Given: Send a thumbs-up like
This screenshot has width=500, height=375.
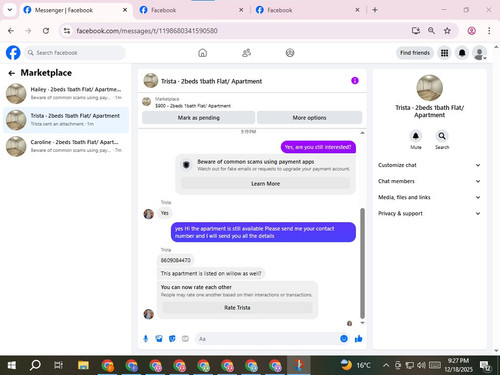Looking at the screenshot, I should [x=359, y=339].
